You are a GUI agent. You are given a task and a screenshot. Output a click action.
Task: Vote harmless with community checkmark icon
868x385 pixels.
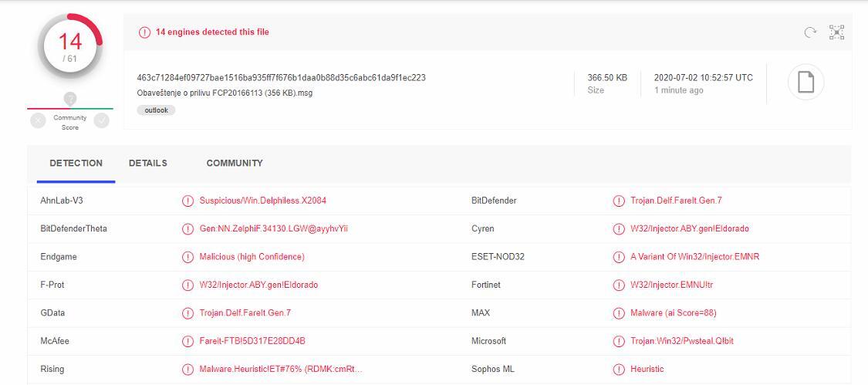tap(101, 120)
